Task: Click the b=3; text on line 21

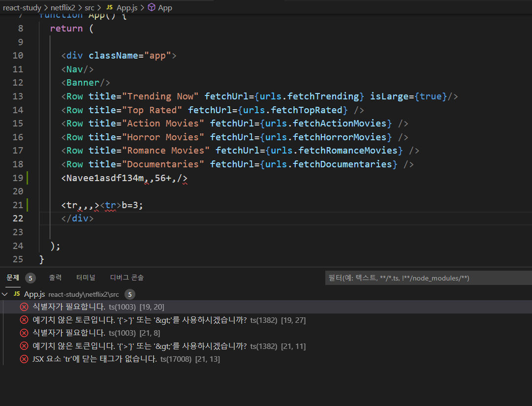Action: click(x=132, y=205)
